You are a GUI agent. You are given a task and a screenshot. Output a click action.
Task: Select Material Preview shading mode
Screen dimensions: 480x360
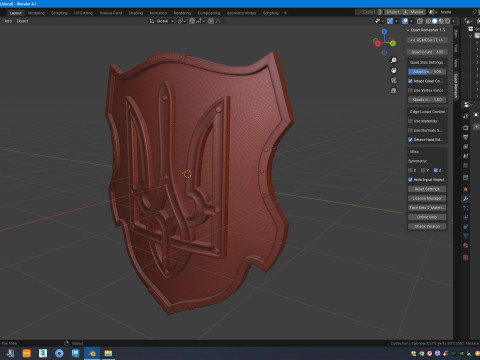pyautogui.click(x=441, y=21)
